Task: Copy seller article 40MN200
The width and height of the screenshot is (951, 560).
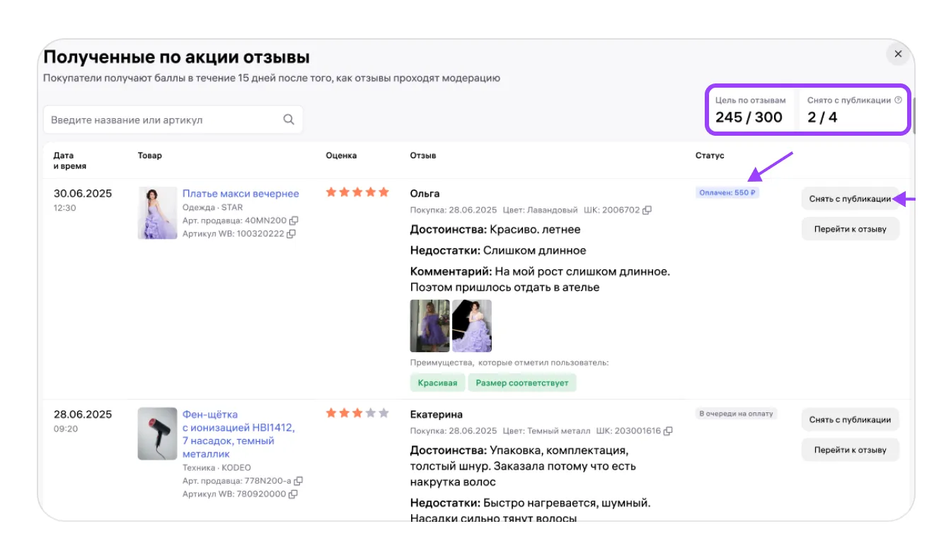Action: click(x=292, y=221)
